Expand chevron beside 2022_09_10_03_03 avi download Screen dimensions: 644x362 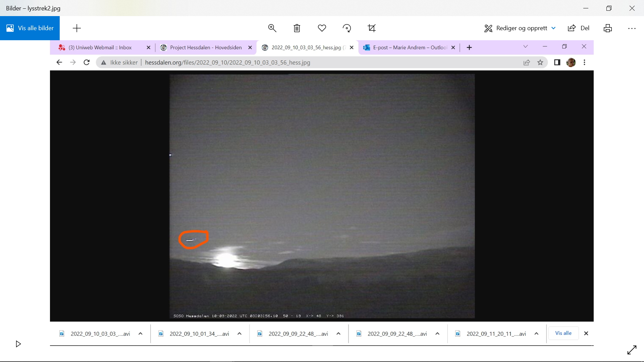pos(141,334)
